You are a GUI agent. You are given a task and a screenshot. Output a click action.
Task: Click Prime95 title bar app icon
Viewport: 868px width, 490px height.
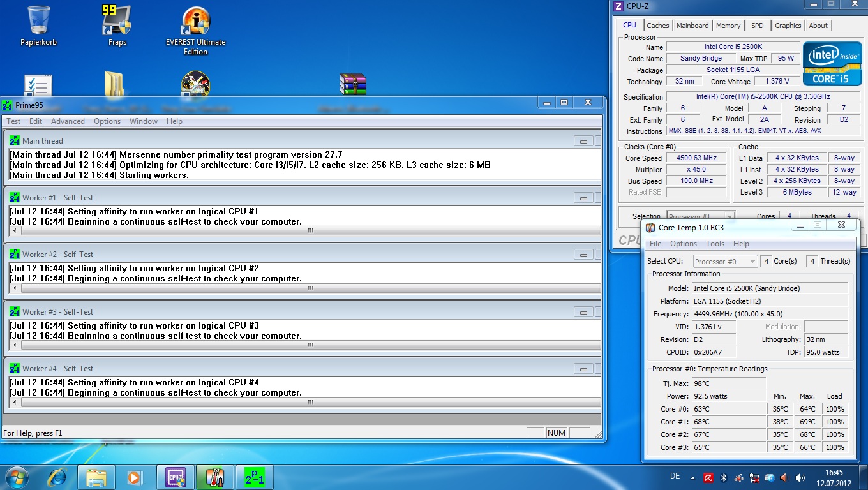pyautogui.click(x=8, y=105)
